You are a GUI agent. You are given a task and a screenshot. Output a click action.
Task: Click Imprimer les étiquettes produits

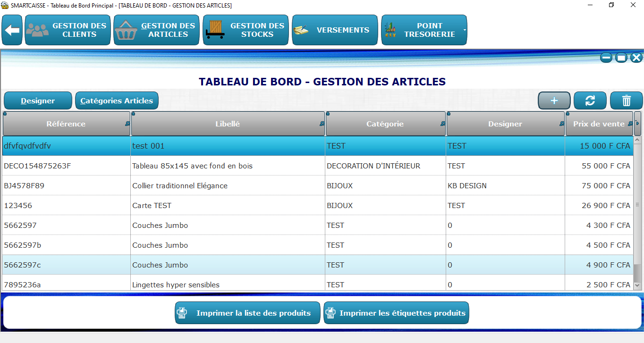click(x=396, y=313)
